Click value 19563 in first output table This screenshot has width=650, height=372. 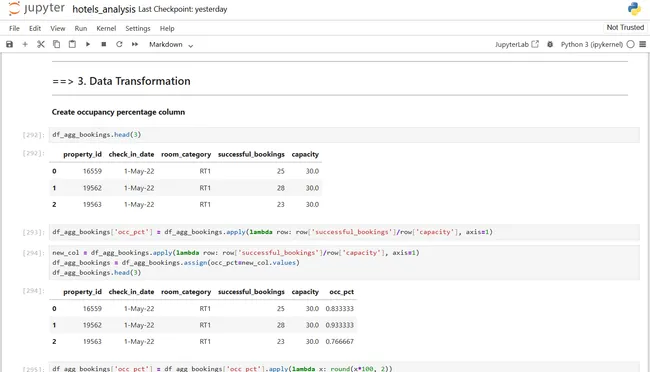pos(92,204)
